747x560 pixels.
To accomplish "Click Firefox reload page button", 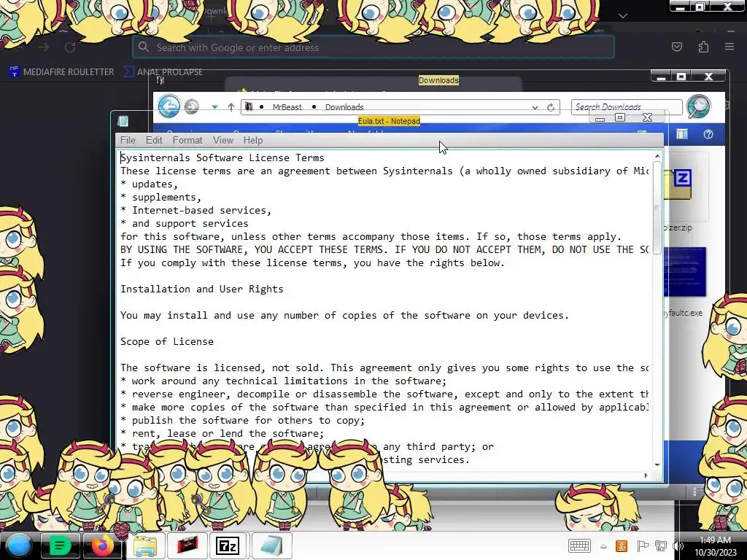I will click(x=70, y=47).
